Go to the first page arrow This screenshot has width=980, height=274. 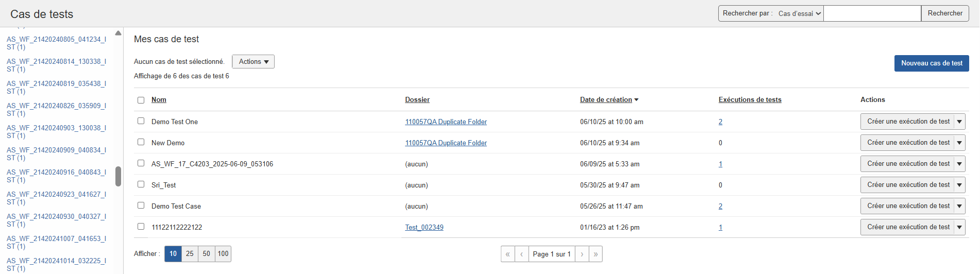pos(508,254)
